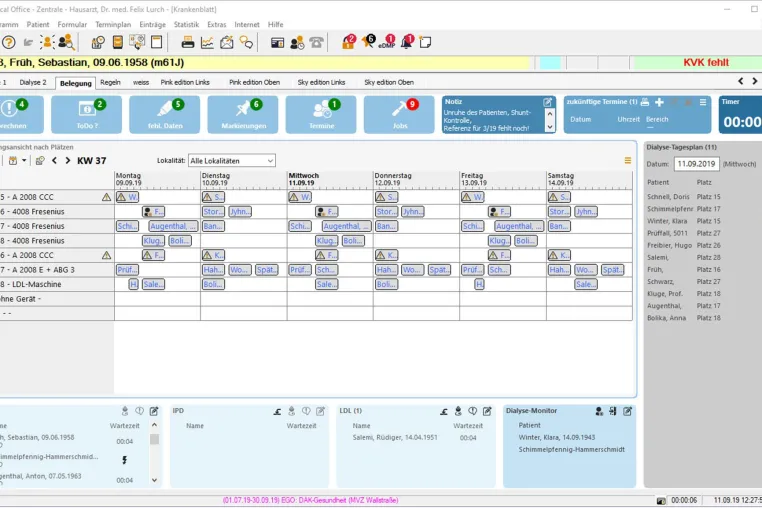Expand the Lokalität dropdown
Image resolution: width=762 pixels, height=508 pixels.
tap(232, 160)
